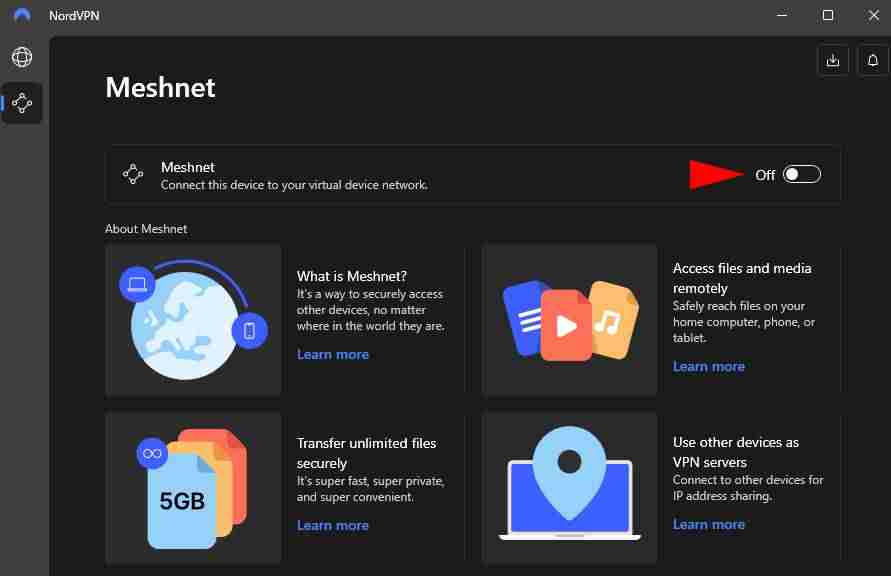Click the globe illustration thumbnail
Image resolution: width=891 pixels, height=576 pixels.
tap(193, 320)
